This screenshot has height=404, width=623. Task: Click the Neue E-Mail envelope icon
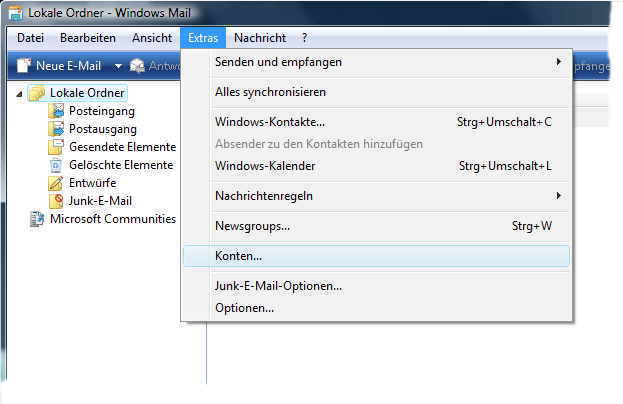point(23,66)
